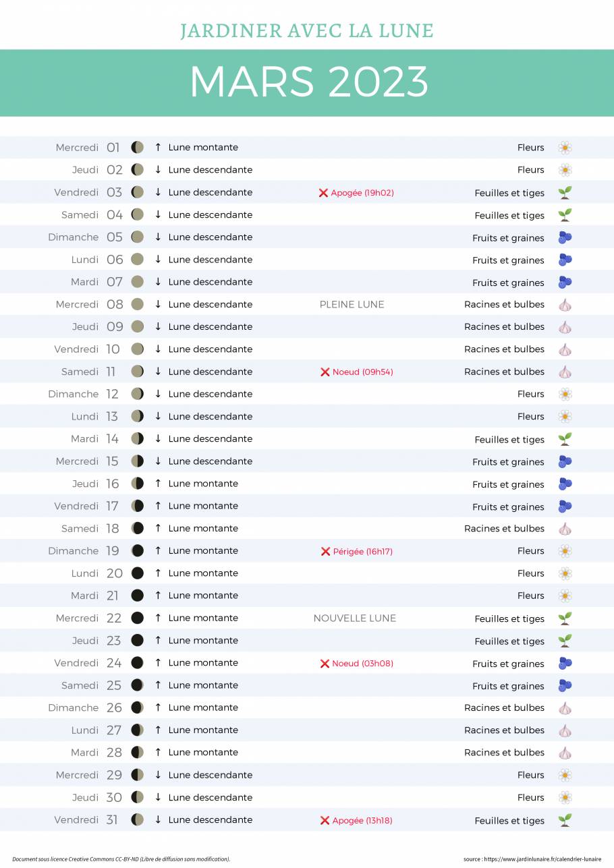Select the PLEINE LUNE label
Screen dimensions: 614x868
coord(352,304)
